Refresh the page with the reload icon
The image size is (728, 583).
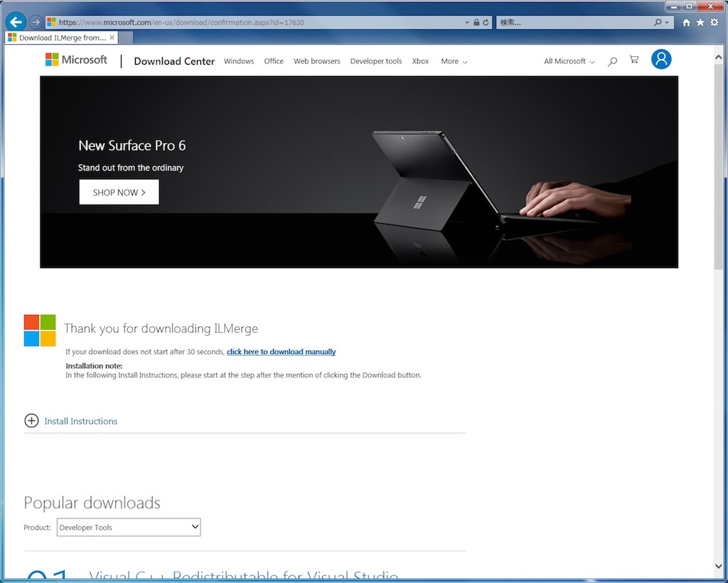(486, 22)
